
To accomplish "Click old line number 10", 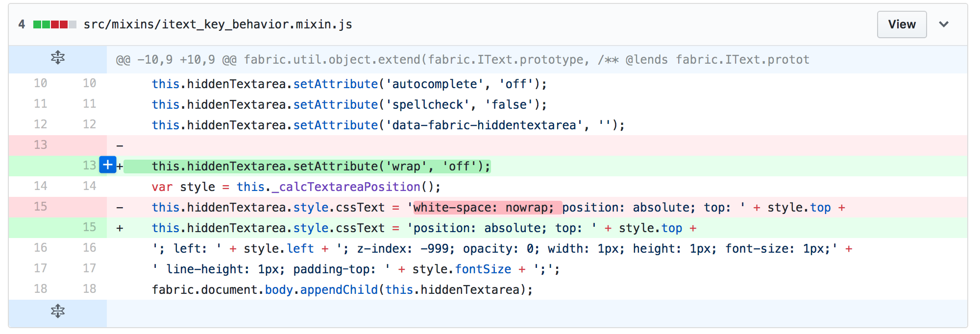I will [40, 83].
